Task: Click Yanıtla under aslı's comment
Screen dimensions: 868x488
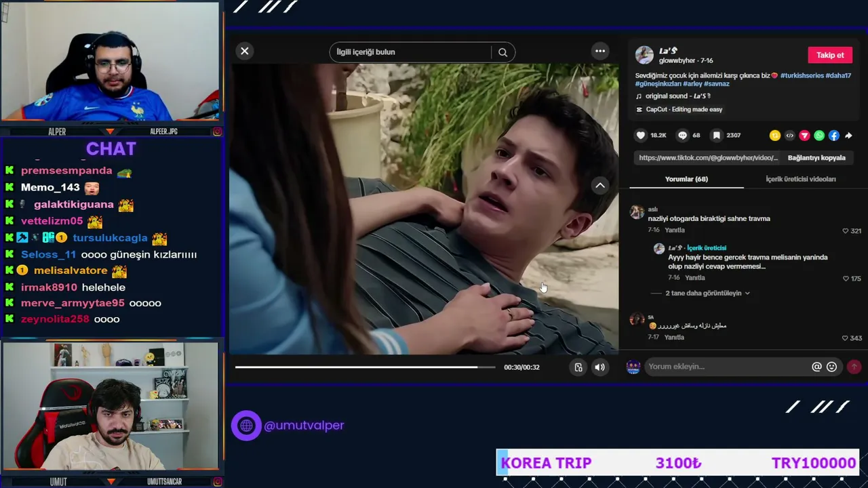Action: click(675, 230)
